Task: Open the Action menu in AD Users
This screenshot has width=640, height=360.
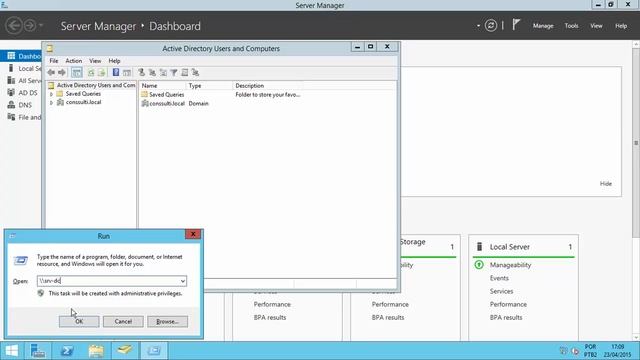Action: [73, 61]
